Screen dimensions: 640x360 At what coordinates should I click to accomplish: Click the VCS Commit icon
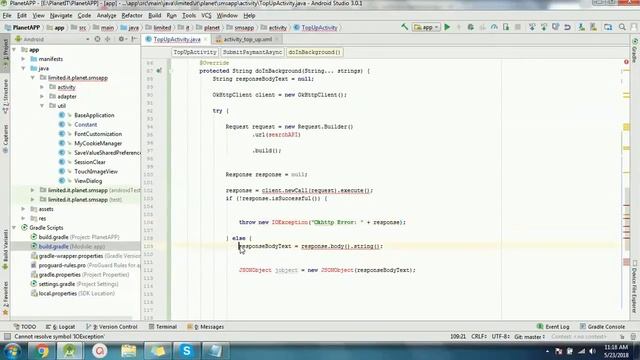coord(544,27)
